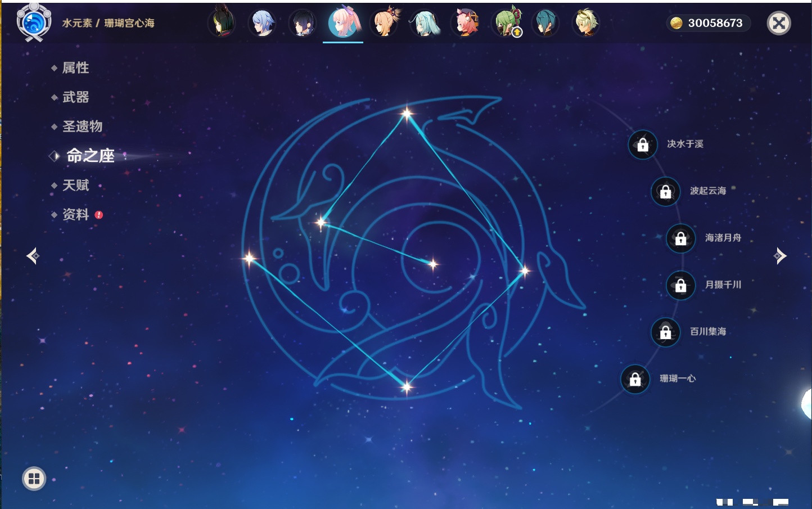Viewport: 812px width, 509px height.
Task: Open the 圣遗物 artifacts page
Action: (82, 127)
